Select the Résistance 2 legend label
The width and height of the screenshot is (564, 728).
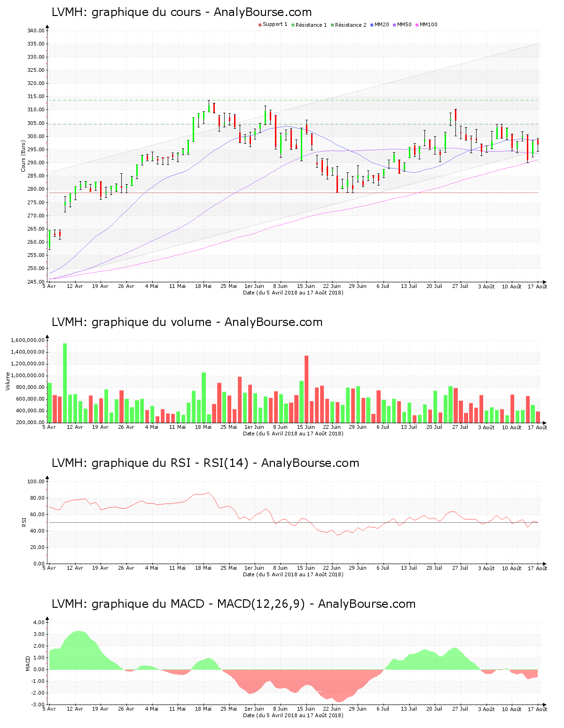click(x=351, y=25)
